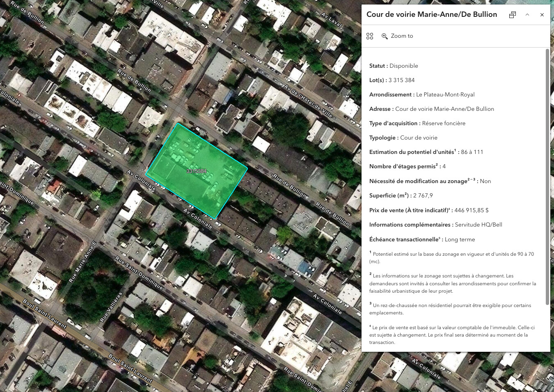Dock the popup panel using the dock icon
Screen dimensions: 554x392
click(x=512, y=15)
